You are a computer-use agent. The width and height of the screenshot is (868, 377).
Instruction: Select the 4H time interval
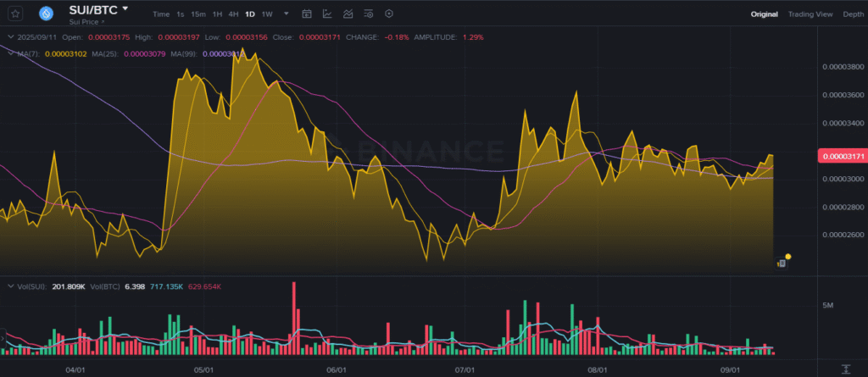click(x=232, y=14)
